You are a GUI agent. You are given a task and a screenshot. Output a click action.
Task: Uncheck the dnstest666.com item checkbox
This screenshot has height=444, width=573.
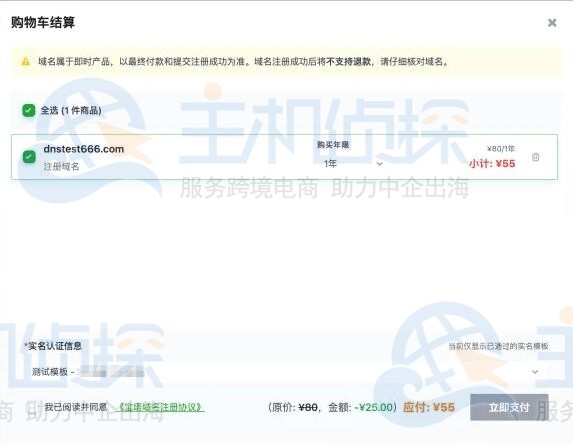(29, 157)
